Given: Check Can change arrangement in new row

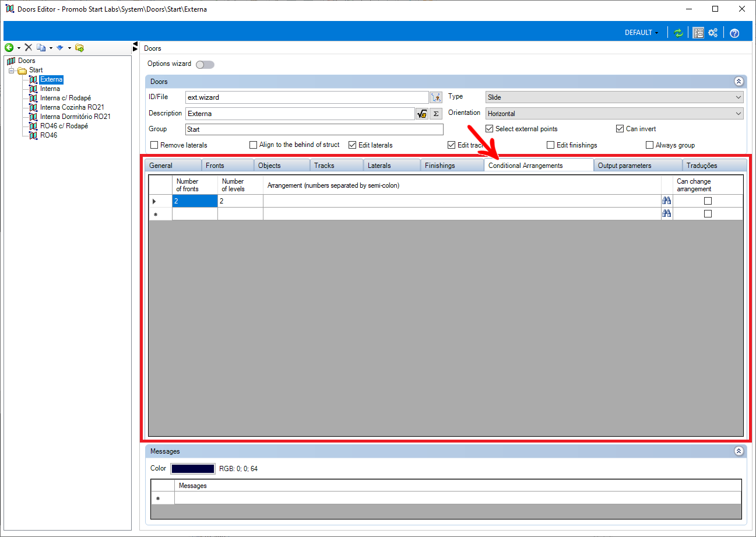Looking at the screenshot, I should point(708,214).
